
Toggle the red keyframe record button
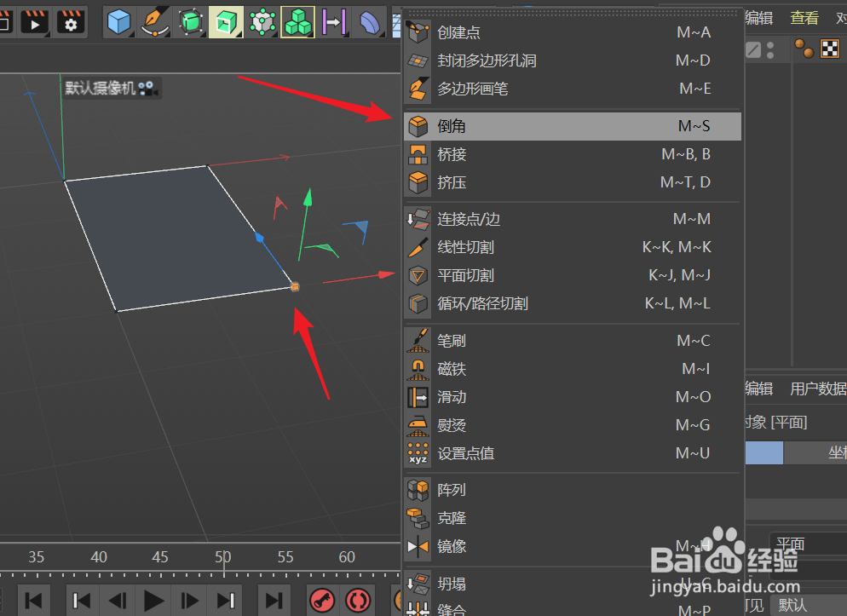coord(322,600)
